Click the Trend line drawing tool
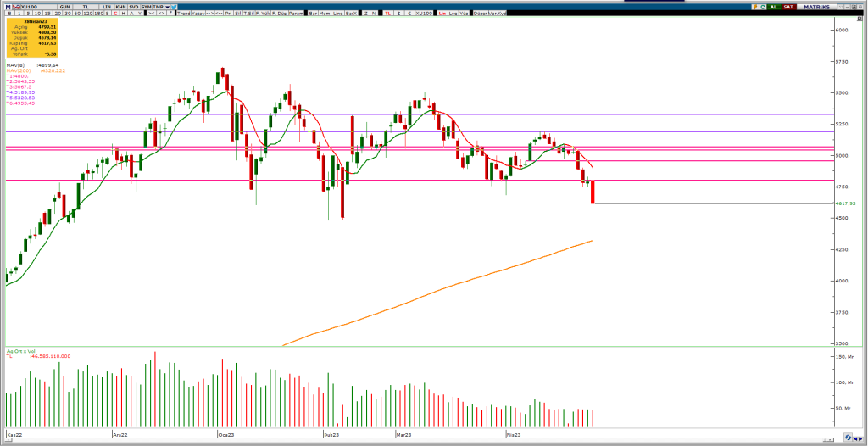 pyautogui.click(x=184, y=14)
